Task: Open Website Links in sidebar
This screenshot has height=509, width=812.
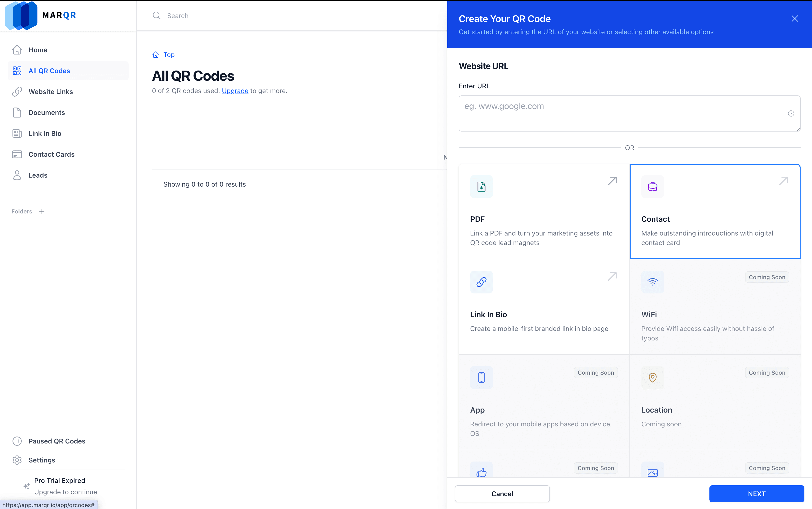Action: click(51, 92)
